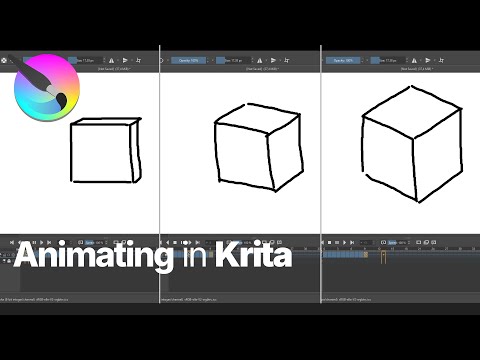Viewport: 480px width, 360px height.
Task: Click the orange keyframe in right timeline
Action: click(366, 255)
